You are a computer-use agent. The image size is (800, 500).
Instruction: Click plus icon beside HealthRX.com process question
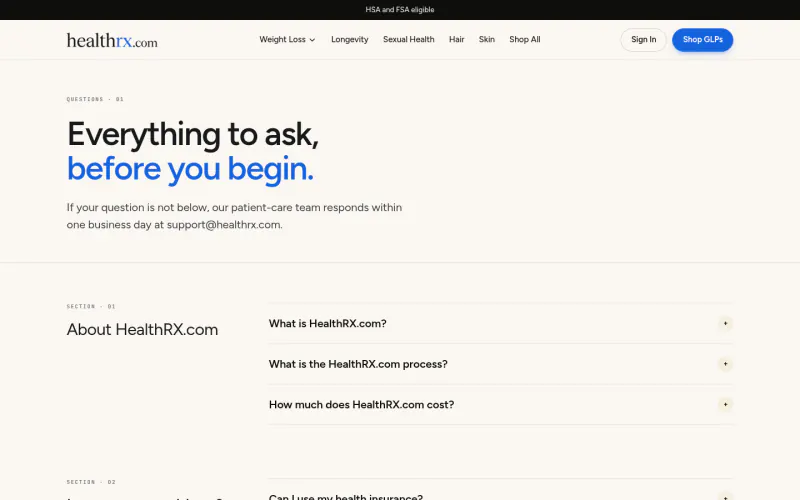(725, 364)
